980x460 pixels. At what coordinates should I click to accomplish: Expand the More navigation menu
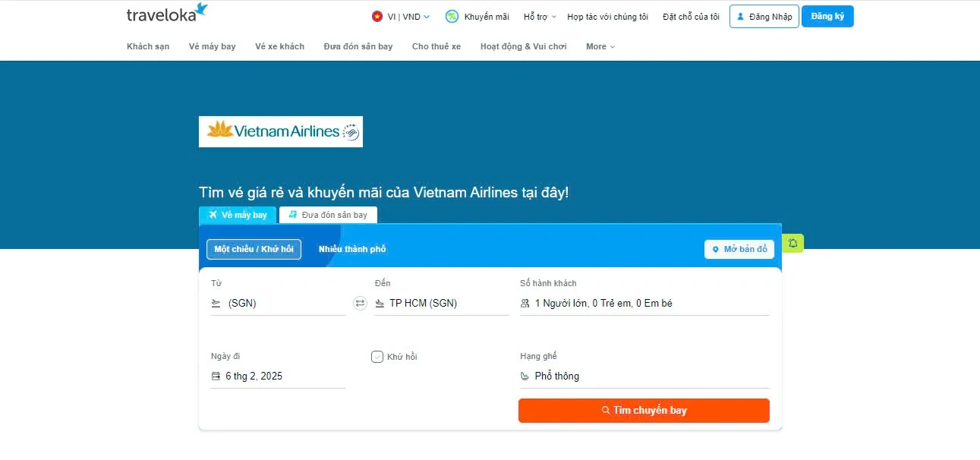point(600,46)
